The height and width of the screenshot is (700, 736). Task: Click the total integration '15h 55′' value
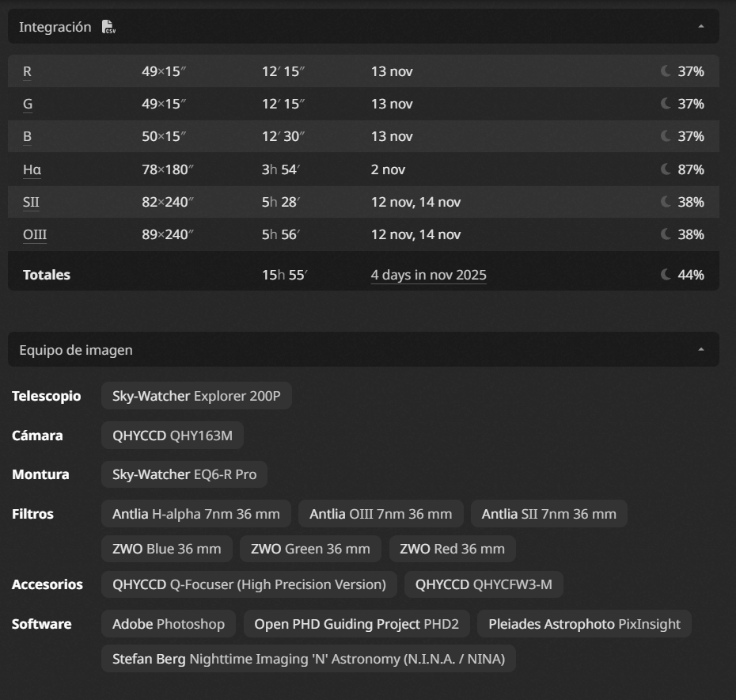[284, 275]
